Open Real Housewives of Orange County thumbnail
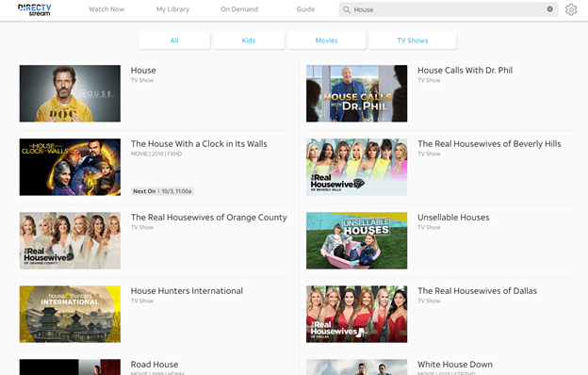Viewport: 588px width, 375px height. pyautogui.click(x=70, y=240)
